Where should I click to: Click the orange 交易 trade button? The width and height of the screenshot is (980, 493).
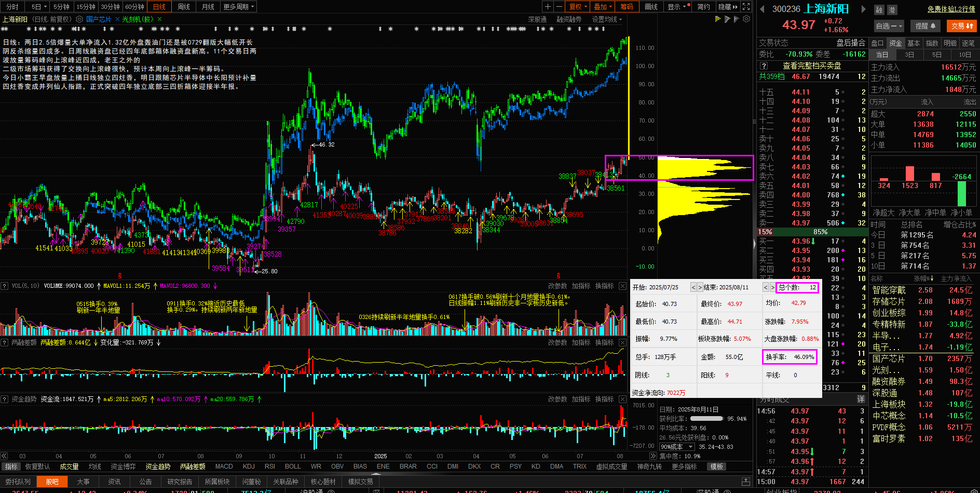pyautogui.click(x=962, y=26)
